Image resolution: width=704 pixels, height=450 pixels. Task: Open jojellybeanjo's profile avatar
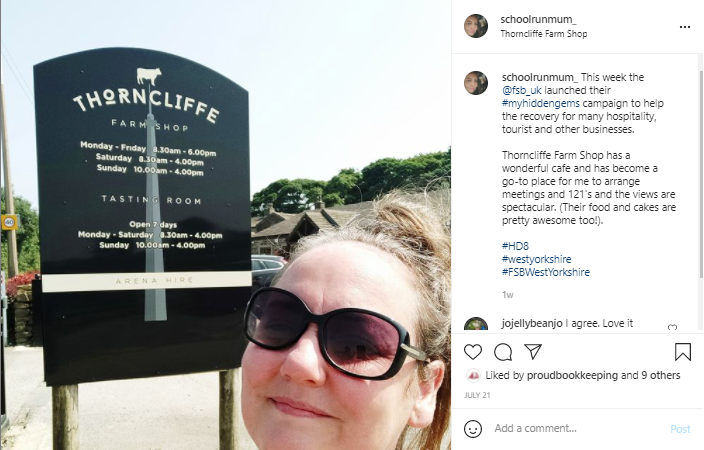point(476,324)
